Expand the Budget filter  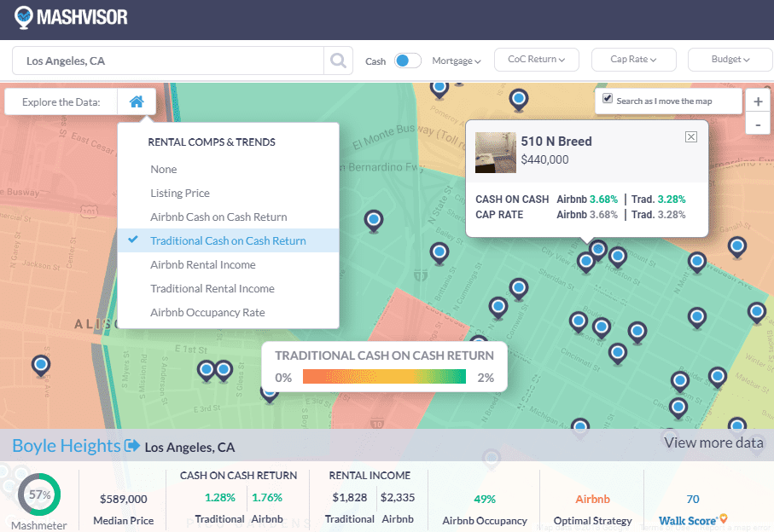coord(730,60)
